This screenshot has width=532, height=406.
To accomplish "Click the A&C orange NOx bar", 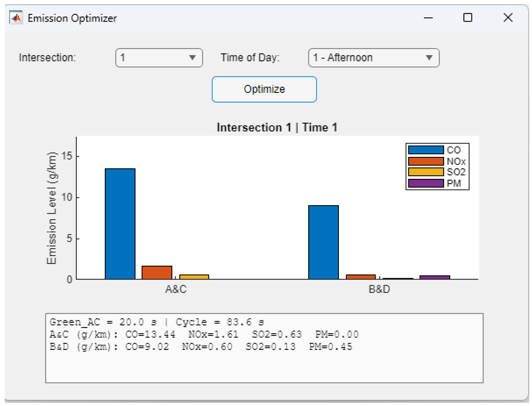I will click(x=157, y=273).
